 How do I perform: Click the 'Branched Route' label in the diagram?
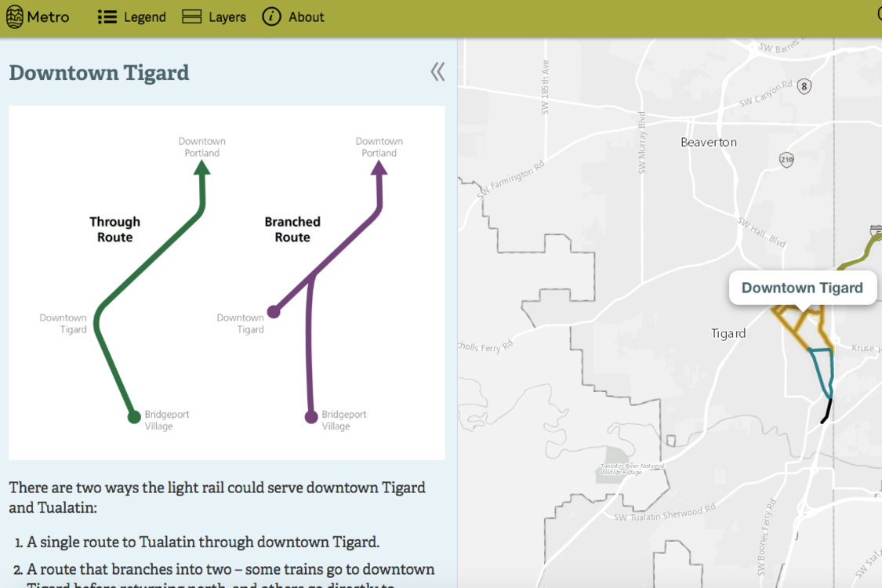click(x=292, y=230)
